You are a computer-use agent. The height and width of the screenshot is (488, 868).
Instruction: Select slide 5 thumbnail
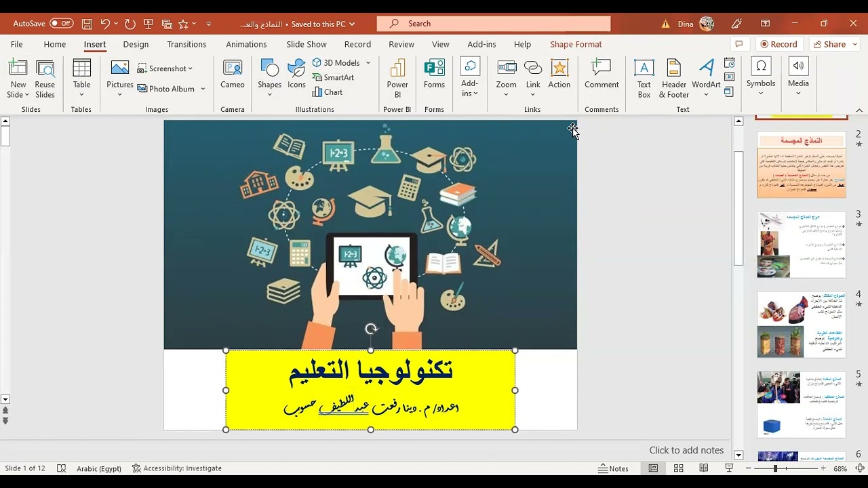[802, 404]
